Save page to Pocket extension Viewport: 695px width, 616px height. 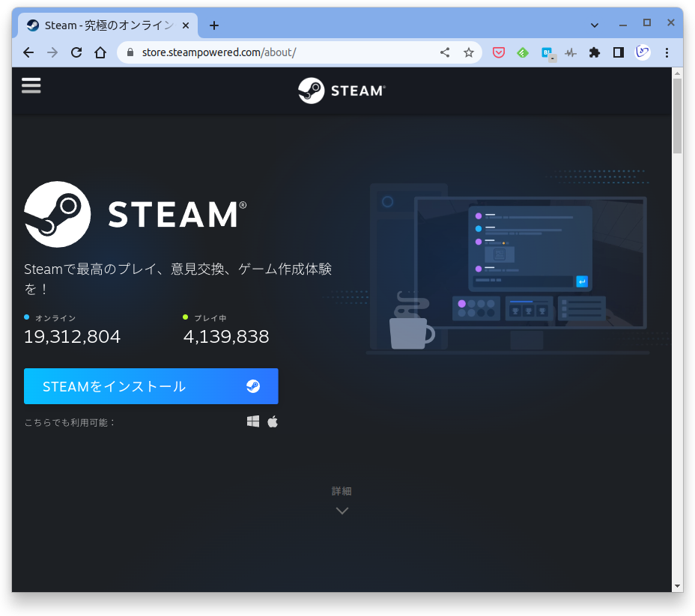[x=499, y=52]
